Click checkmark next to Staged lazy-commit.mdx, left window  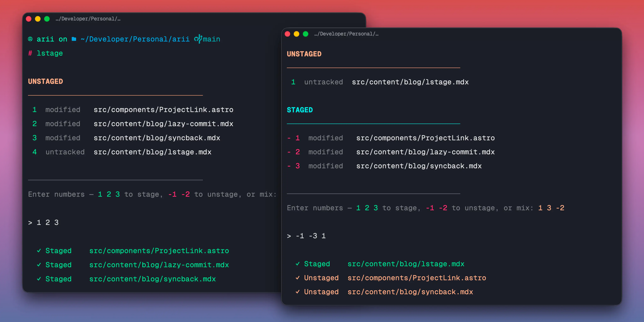(39, 265)
